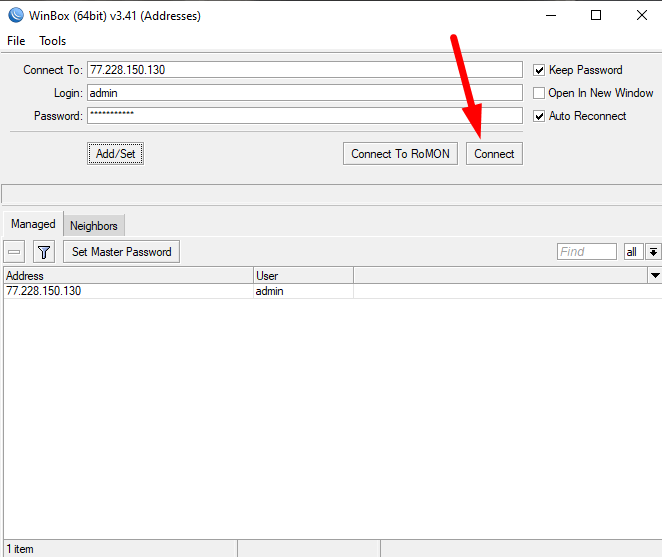Click the Find search box

[586, 252]
